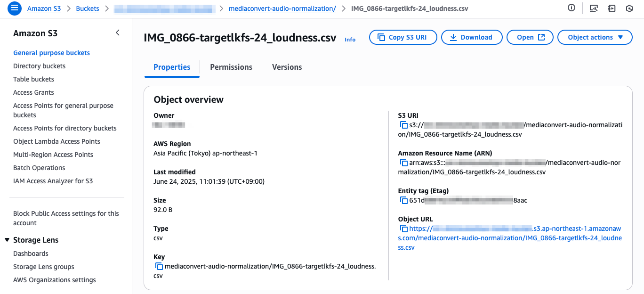Open the Object URL https link

(510, 238)
